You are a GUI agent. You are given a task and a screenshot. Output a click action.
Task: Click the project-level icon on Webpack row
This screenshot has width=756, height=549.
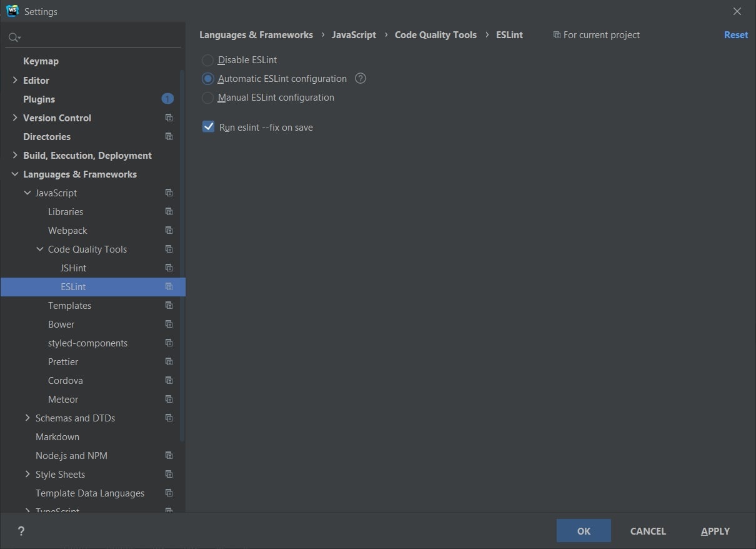(x=169, y=230)
